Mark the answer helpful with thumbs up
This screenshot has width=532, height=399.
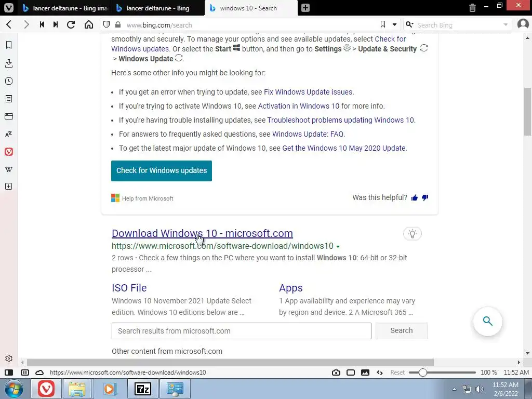[414, 198]
